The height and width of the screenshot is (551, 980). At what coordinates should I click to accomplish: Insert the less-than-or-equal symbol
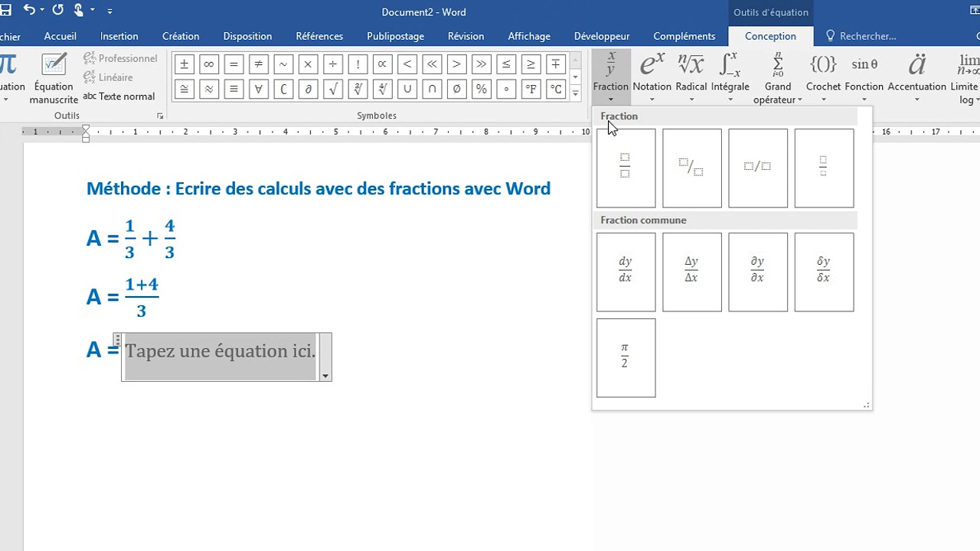pyautogui.click(x=507, y=64)
